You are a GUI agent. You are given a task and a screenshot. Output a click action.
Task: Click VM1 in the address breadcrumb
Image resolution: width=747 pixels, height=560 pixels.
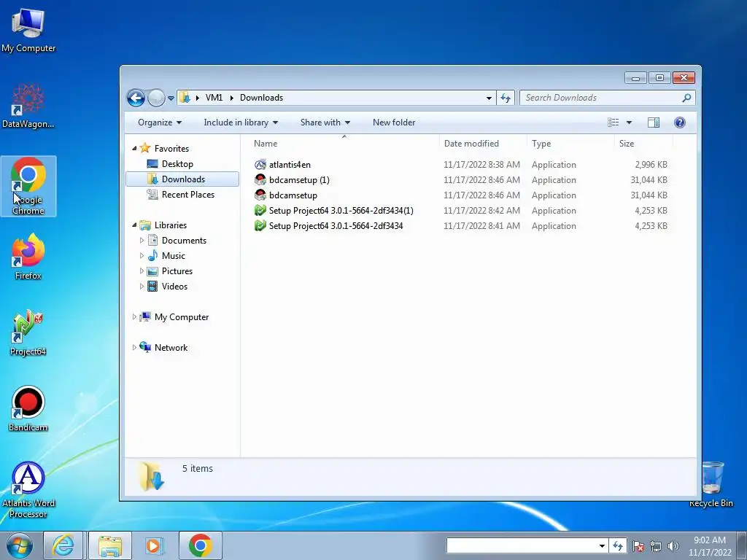click(x=214, y=98)
